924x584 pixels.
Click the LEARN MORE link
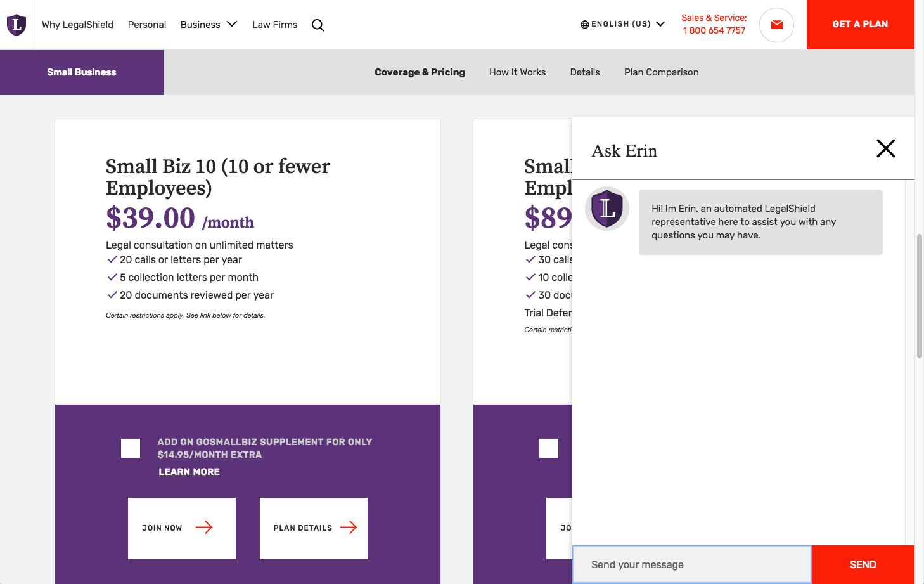pos(189,472)
